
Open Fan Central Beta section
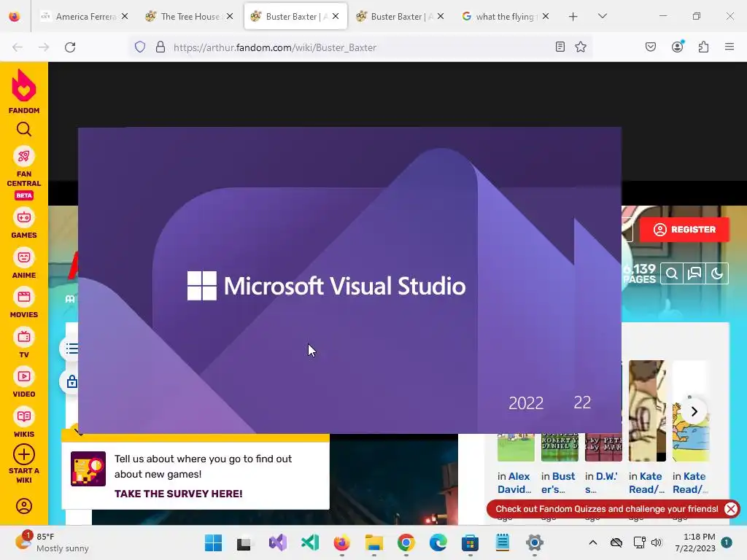(24, 173)
